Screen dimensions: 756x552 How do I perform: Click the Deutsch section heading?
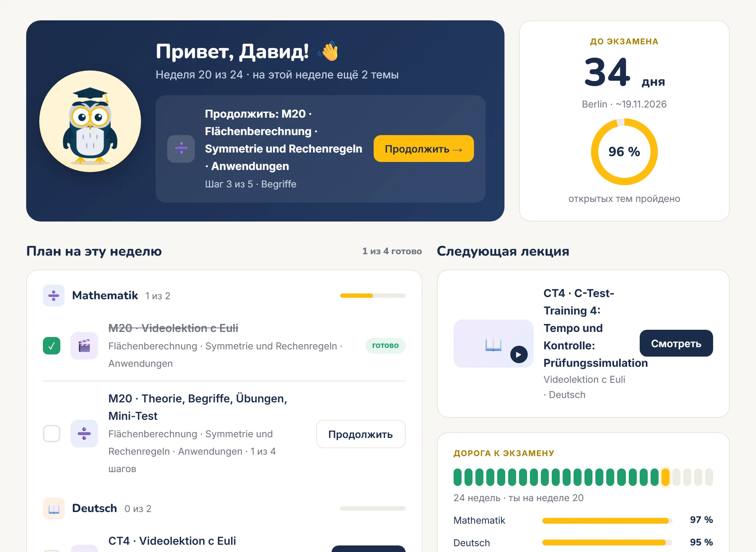click(94, 508)
